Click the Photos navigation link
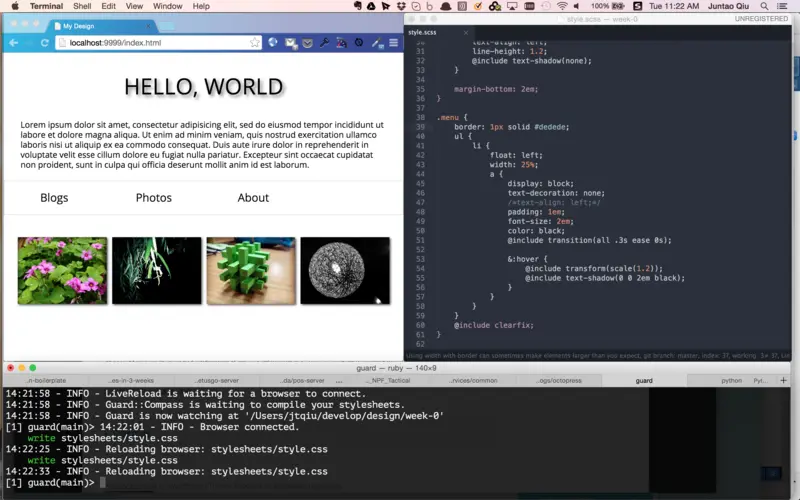This screenshot has width=800, height=500. [x=154, y=198]
